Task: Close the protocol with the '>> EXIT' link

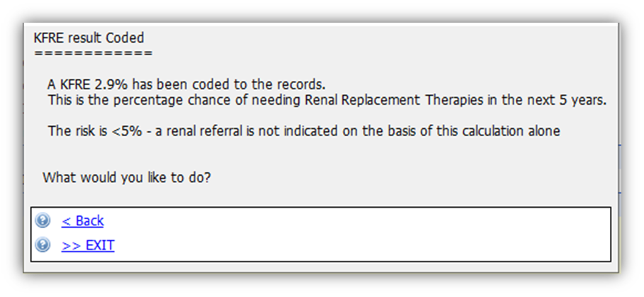Action: click(88, 246)
